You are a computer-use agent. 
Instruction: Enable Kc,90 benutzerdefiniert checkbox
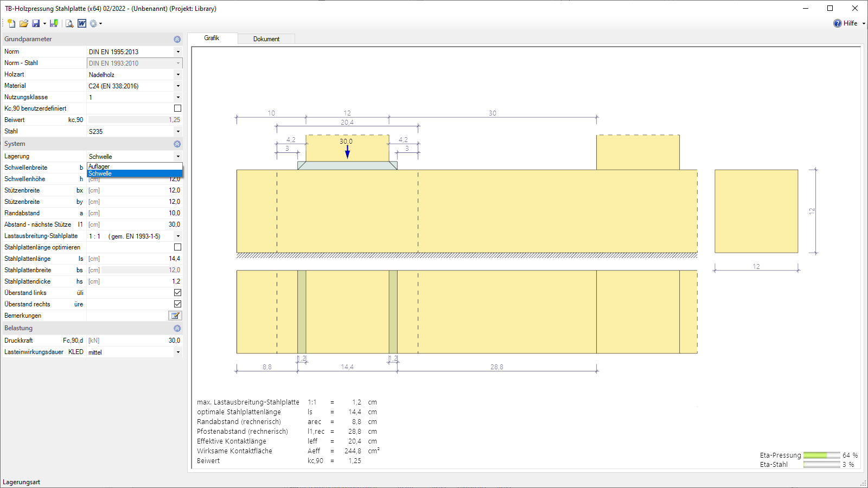[x=177, y=108]
